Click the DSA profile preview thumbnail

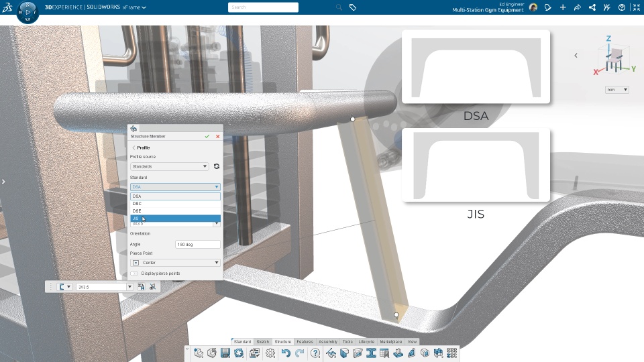point(476,66)
